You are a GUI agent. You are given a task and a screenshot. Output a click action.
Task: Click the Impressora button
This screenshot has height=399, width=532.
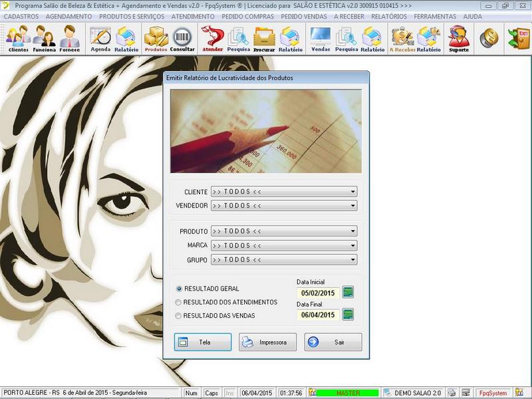pyautogui.click(x=268, y=342)
